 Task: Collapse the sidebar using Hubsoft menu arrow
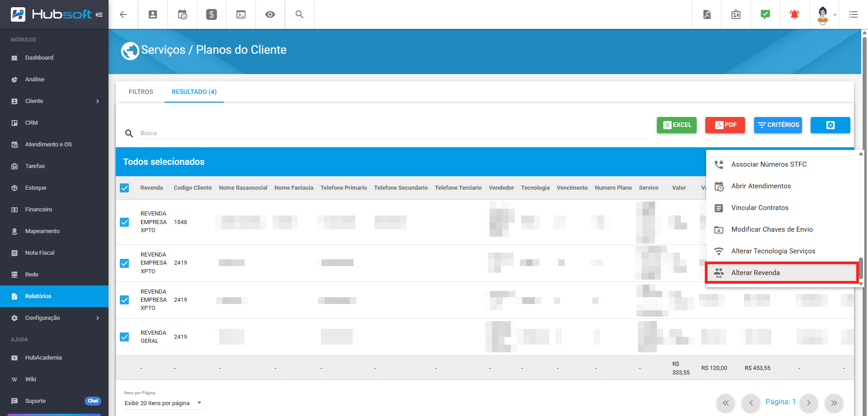[x=99, y=14]
